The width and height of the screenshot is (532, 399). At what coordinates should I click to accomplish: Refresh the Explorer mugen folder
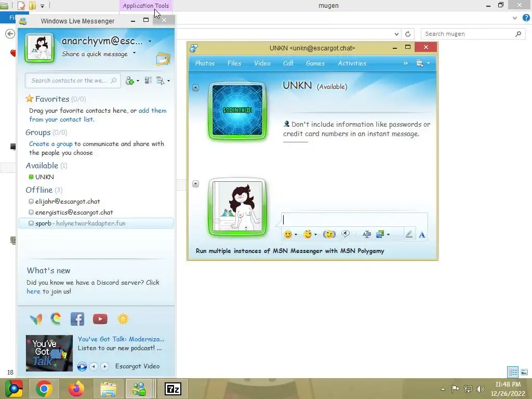point(408,34)
